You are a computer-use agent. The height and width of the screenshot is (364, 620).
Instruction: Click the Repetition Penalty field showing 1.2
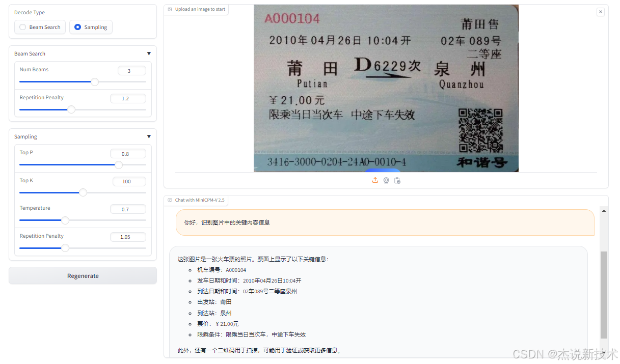pos(128,98)
